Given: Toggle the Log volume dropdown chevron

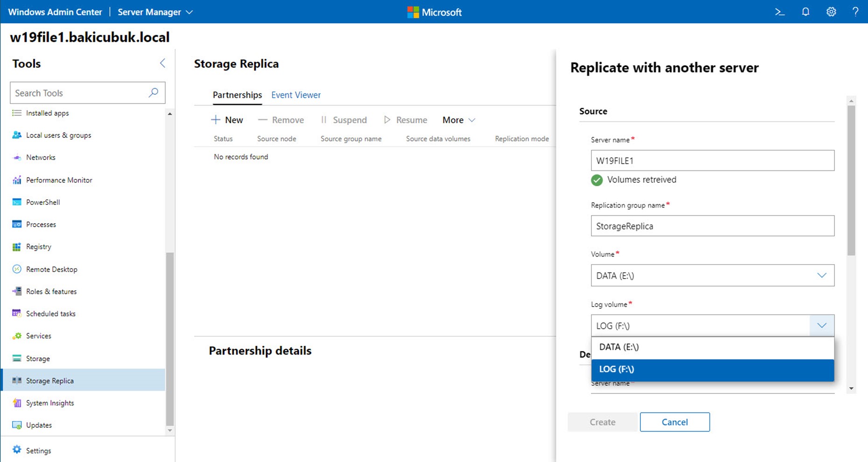Looking at the screenshot, I should tap(822, 325).
